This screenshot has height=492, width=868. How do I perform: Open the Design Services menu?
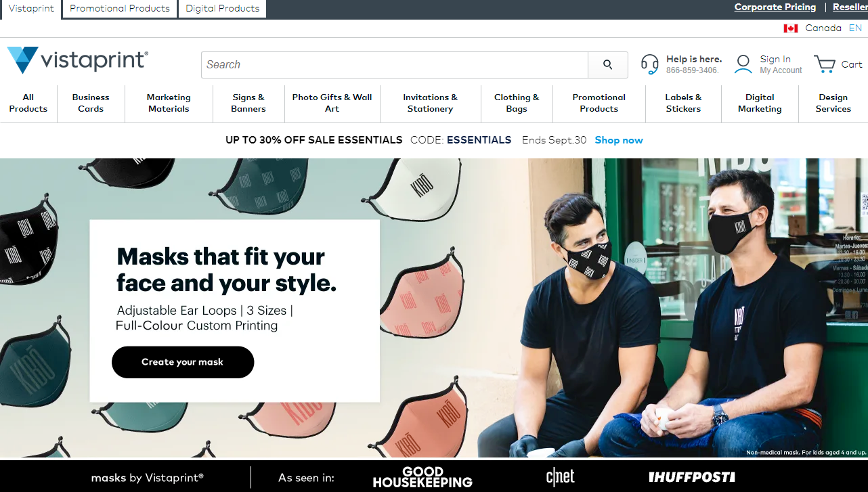[x=833, y=103]
